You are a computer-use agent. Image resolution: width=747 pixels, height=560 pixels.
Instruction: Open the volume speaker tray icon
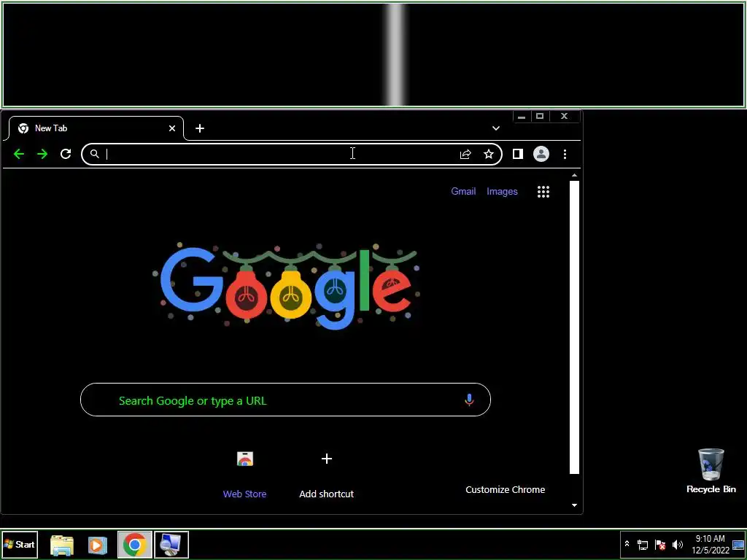[x=678, y=544]
